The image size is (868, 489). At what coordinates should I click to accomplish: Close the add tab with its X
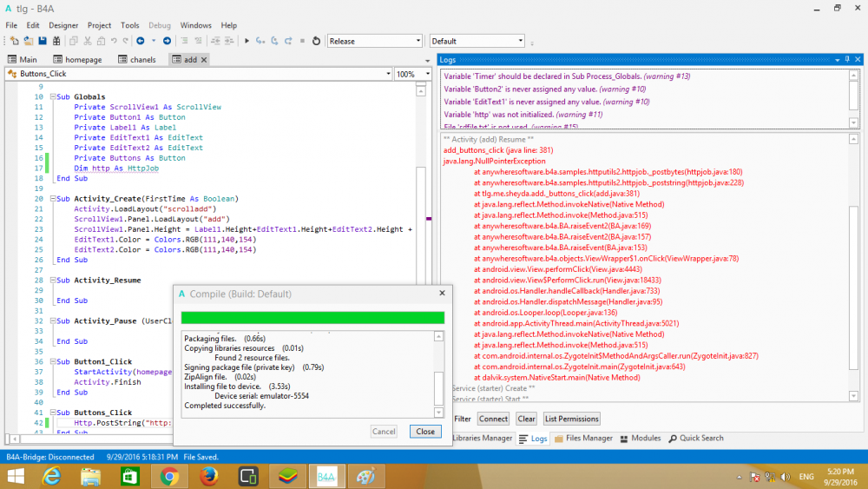click(204, 60)
